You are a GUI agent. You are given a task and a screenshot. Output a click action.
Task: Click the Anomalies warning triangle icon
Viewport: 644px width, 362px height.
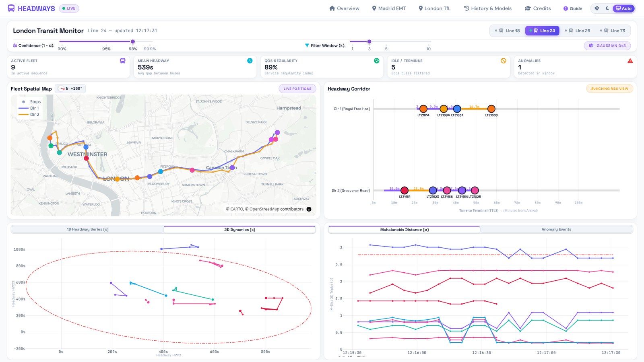coord(630,61)
